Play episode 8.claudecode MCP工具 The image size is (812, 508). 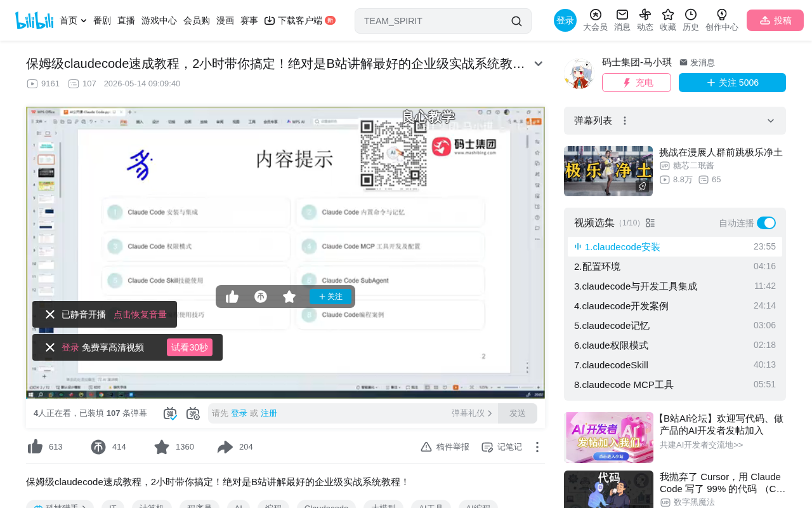point(675,385)
